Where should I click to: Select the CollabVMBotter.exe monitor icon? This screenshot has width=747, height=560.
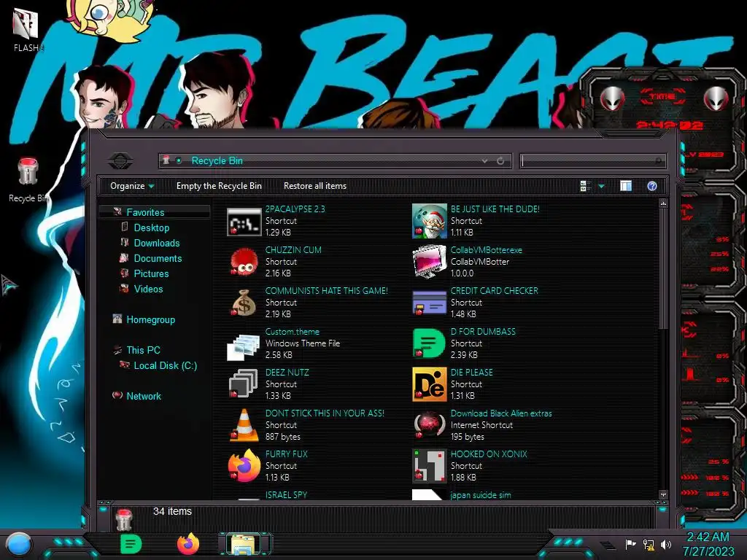click(x=429, y=262)
